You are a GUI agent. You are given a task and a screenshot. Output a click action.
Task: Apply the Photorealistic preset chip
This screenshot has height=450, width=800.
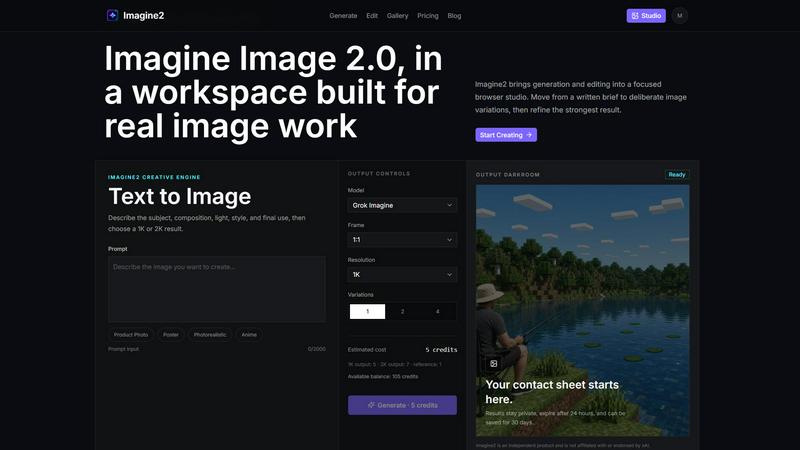point(210,335)
